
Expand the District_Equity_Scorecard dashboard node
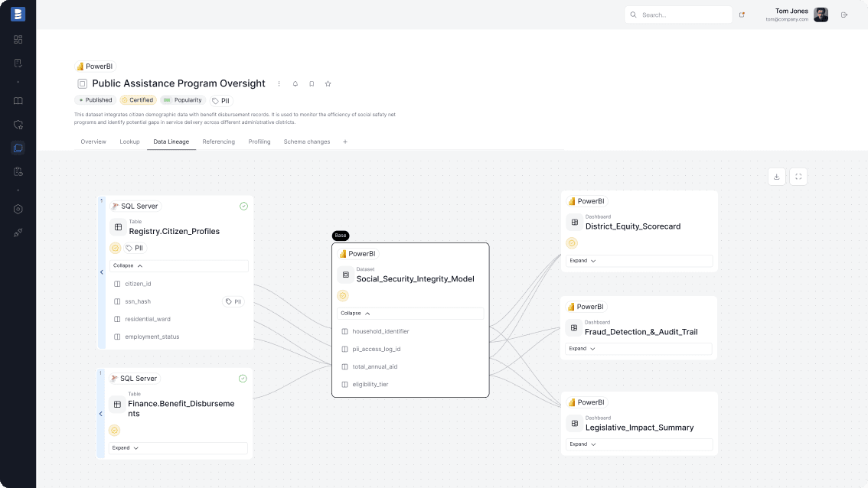pos(582,260)
